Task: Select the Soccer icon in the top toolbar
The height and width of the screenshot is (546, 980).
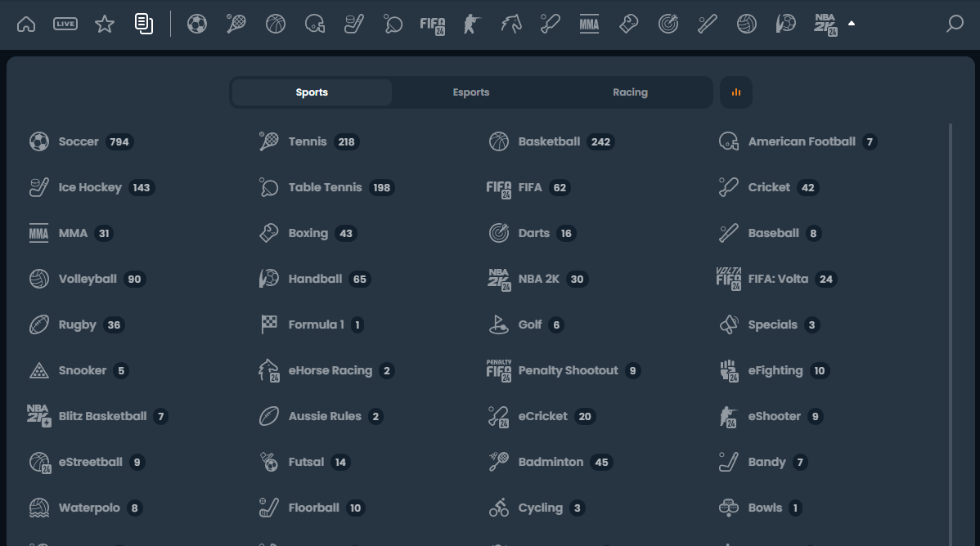Action: click(x=197, y=24)
